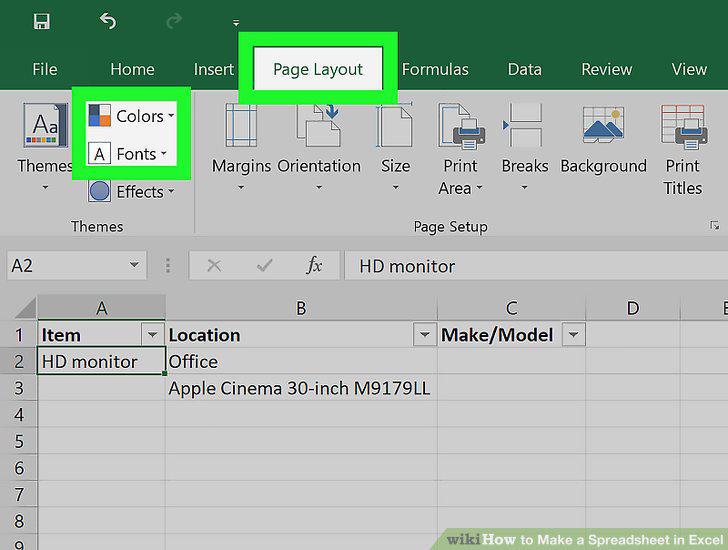Click the Size page icon
Screen dimensions: 728x550
pyautogui.click(x=395, y=125)
